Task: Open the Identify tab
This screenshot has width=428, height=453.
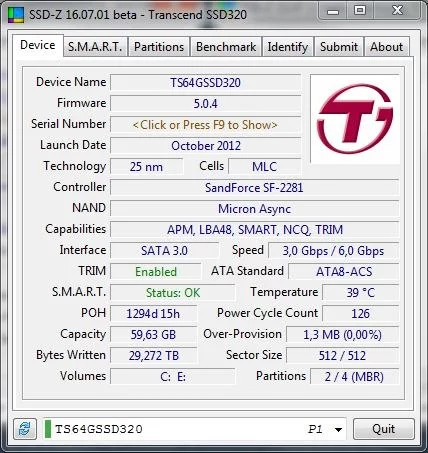Action: point(288,47)
